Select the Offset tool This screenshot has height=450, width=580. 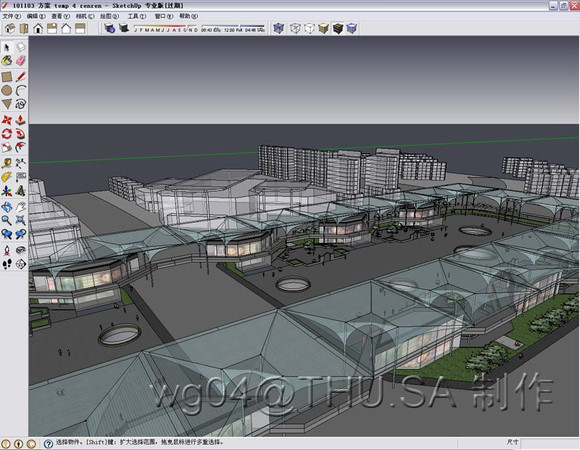[x=21, y=147]
